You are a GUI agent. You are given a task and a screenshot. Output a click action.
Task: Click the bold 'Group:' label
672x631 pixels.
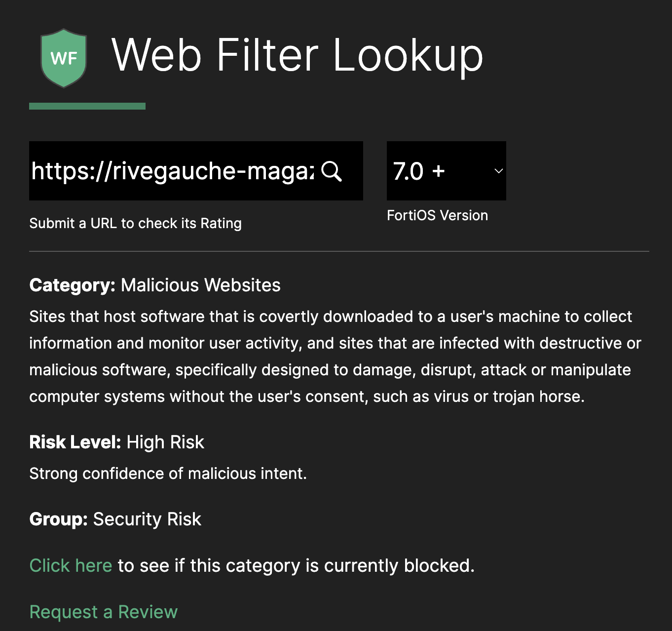pos(58,519)
